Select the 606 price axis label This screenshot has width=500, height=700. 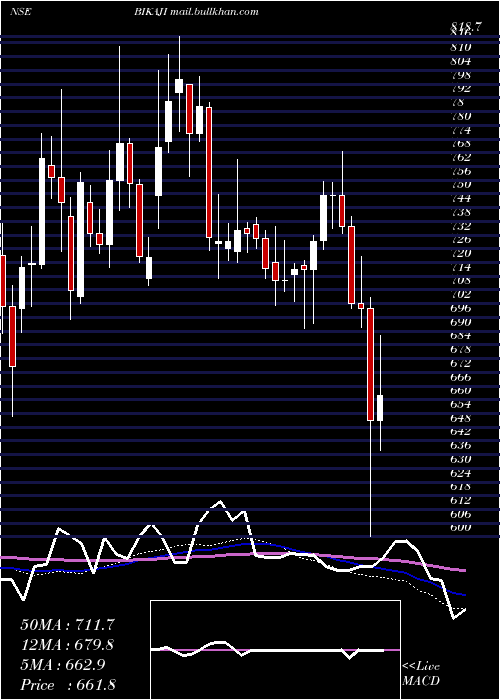(x=462, y=514)
